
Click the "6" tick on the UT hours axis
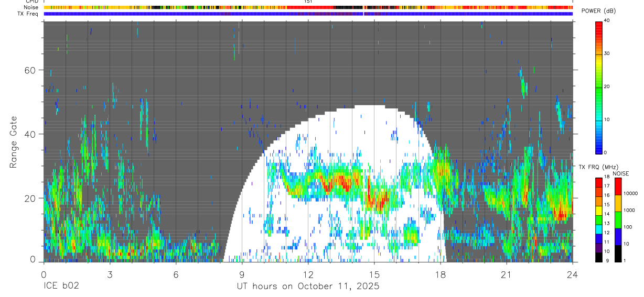[176, 273]
